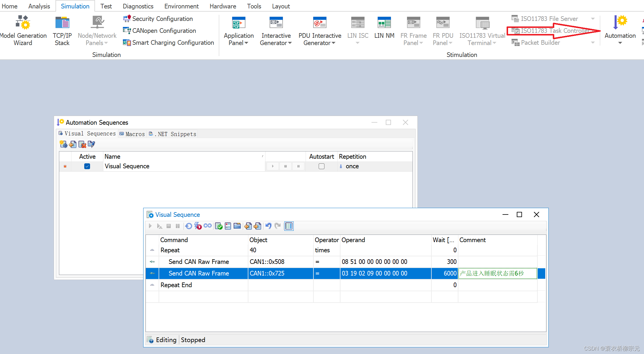The image size is (644, 354).
Task: Expand the Automation dropdown
Action: tap(620, 43)
